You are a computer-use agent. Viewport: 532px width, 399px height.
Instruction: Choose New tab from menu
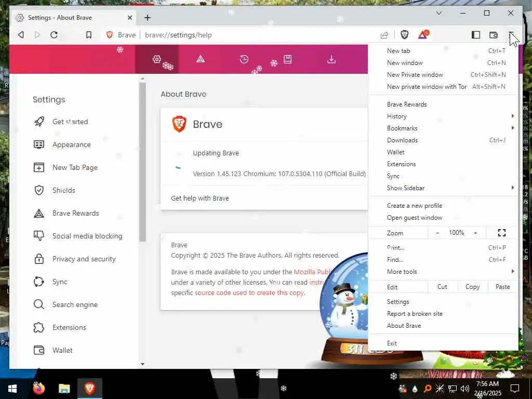443,51
